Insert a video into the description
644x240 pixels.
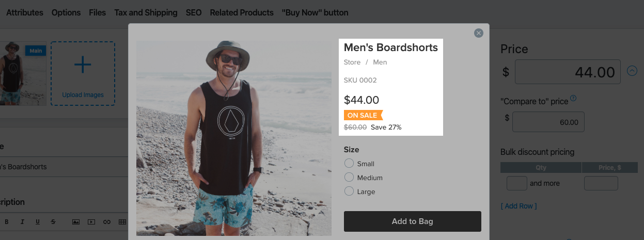coord(91,222)
